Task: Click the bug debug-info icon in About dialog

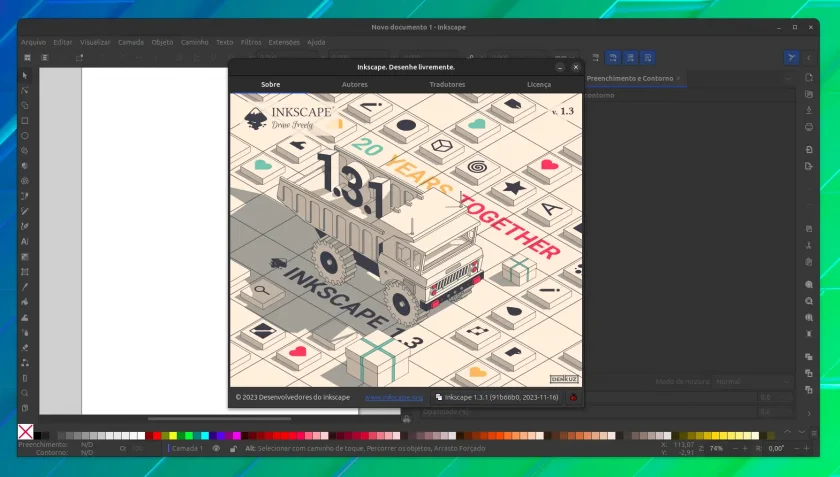Action: [573, 397]
